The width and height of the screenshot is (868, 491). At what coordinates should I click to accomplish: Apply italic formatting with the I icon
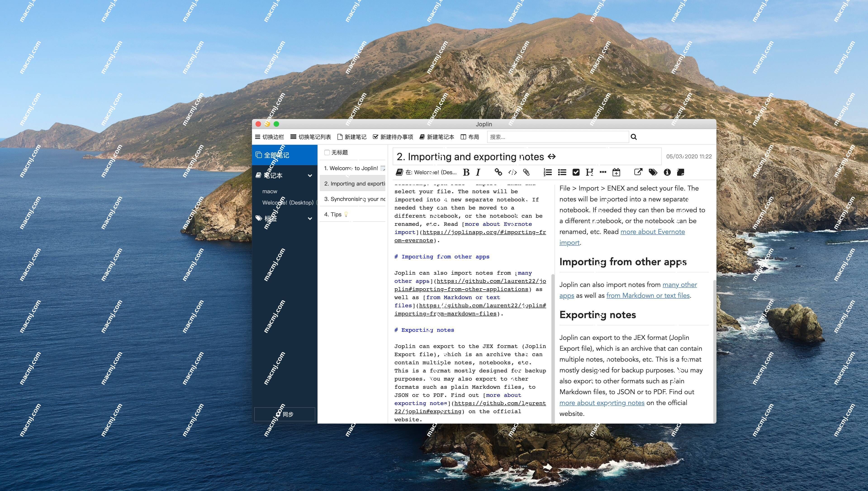tap(478, 172)
